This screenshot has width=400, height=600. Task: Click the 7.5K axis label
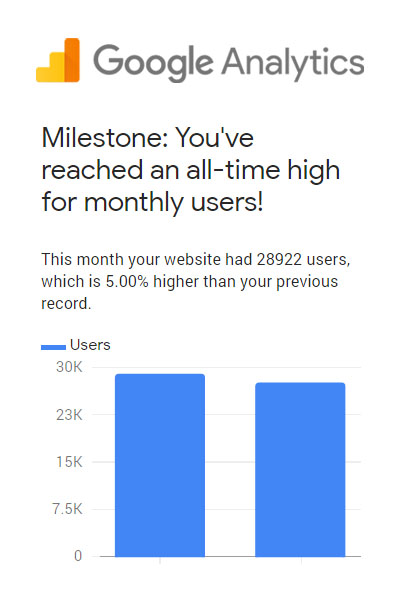(67, 509)
